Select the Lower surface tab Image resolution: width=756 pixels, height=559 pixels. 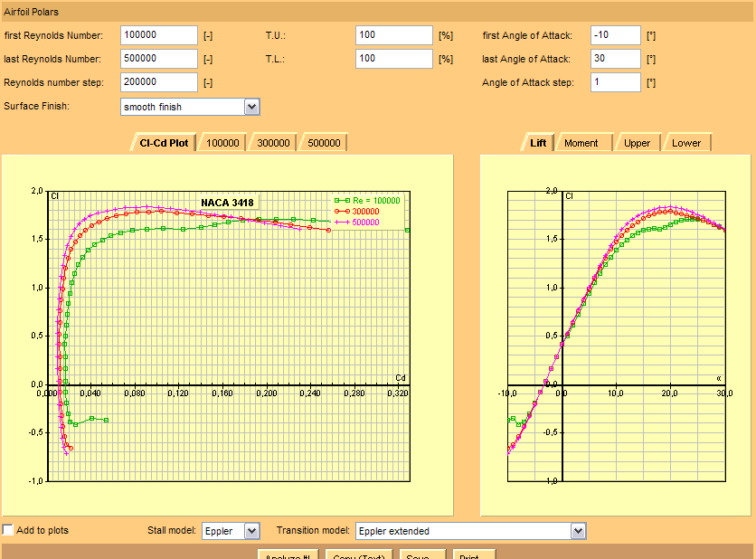click(686, 143)
